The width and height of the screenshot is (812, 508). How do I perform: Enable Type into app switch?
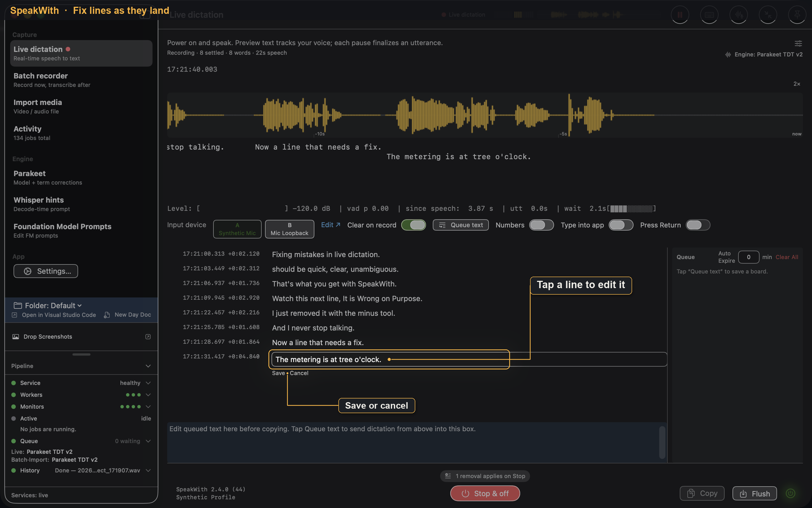click(621, 225)
